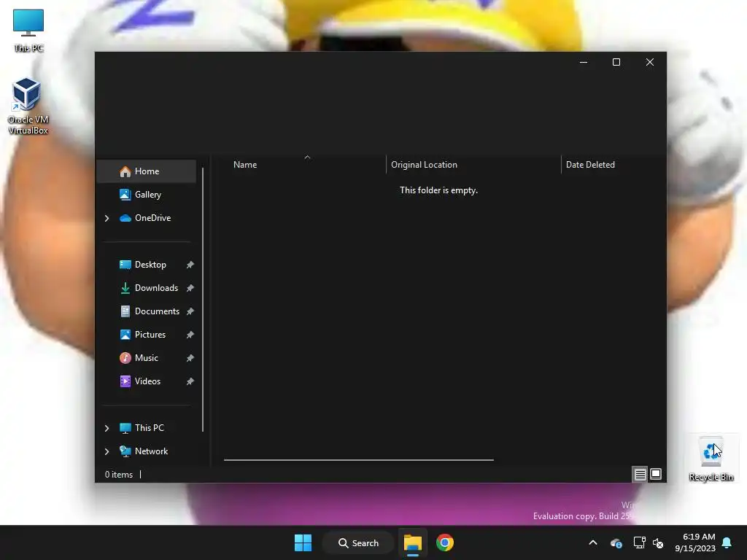The width and height of the screenshot is (747, 560).
Task: Open Pictures in quick access
Action: pyautogui.click(x=146, y=335)
